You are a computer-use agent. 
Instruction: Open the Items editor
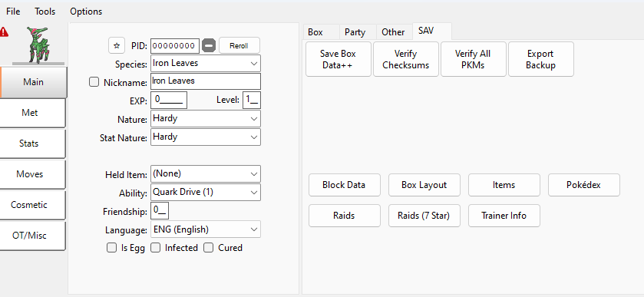coord(504,185)
